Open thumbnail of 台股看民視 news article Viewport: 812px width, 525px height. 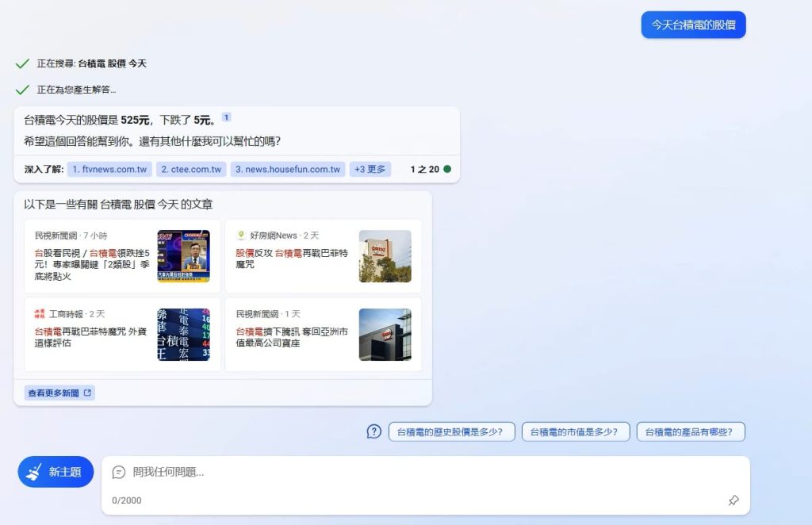[183, 256]
